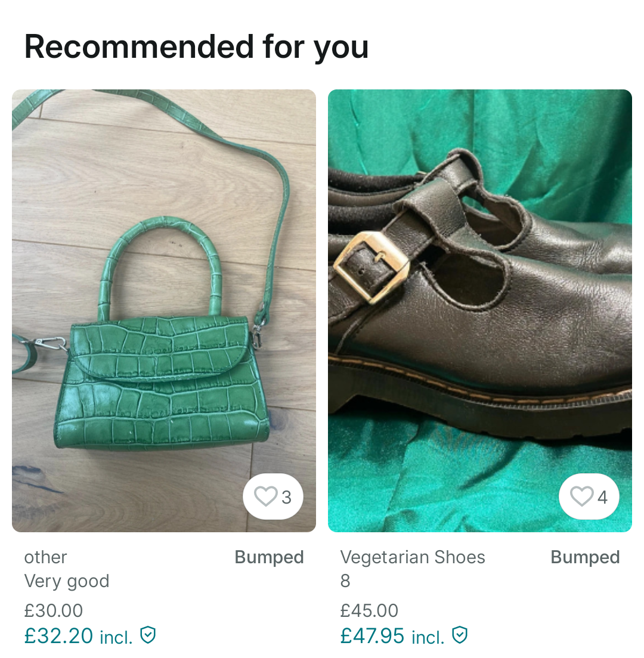This screenshot has width=644, height=658.
Task: Toggle the heart on the black shoes
Action: 582,496
